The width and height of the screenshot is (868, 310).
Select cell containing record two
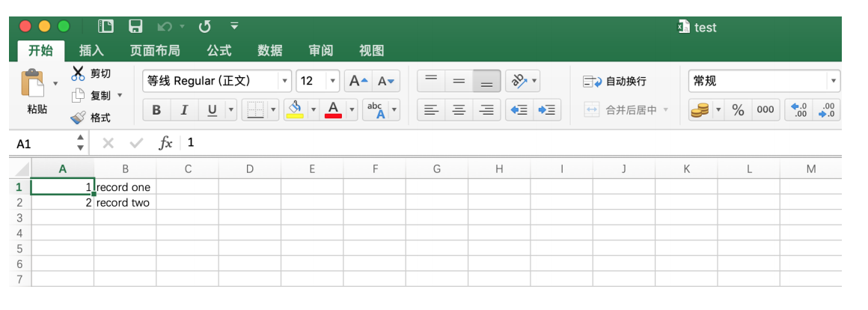click(x=124, y=203)
